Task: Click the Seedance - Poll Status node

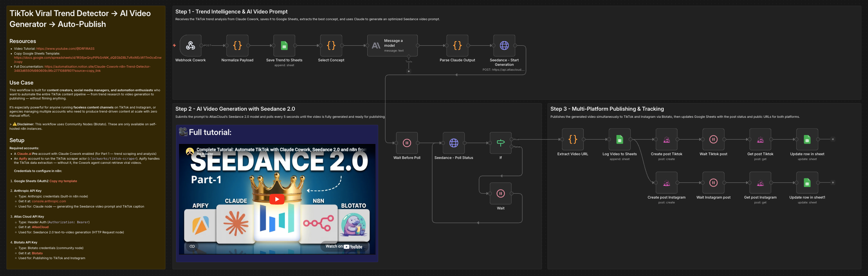Action: (454, 143)
